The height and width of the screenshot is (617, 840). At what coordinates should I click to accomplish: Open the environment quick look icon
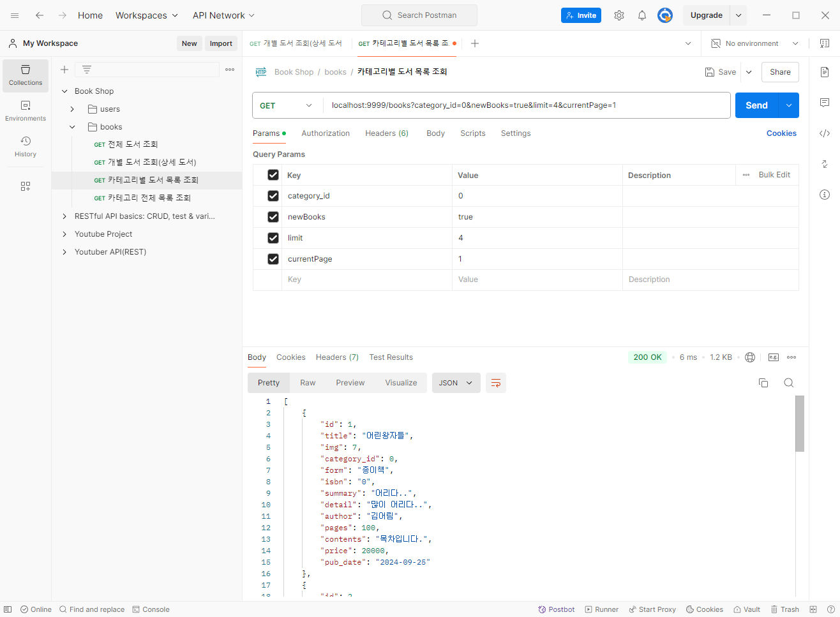pyautogui.click(x=825, y=43)
